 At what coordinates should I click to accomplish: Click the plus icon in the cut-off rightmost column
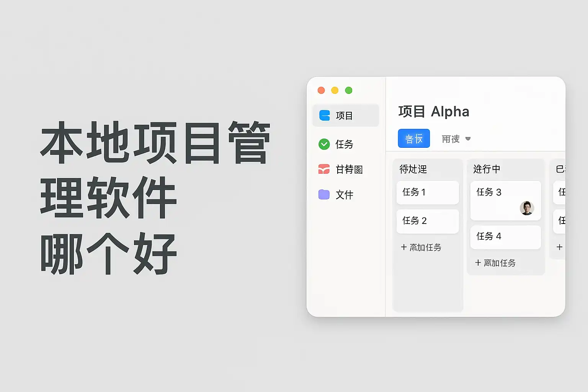pos(559,247)
